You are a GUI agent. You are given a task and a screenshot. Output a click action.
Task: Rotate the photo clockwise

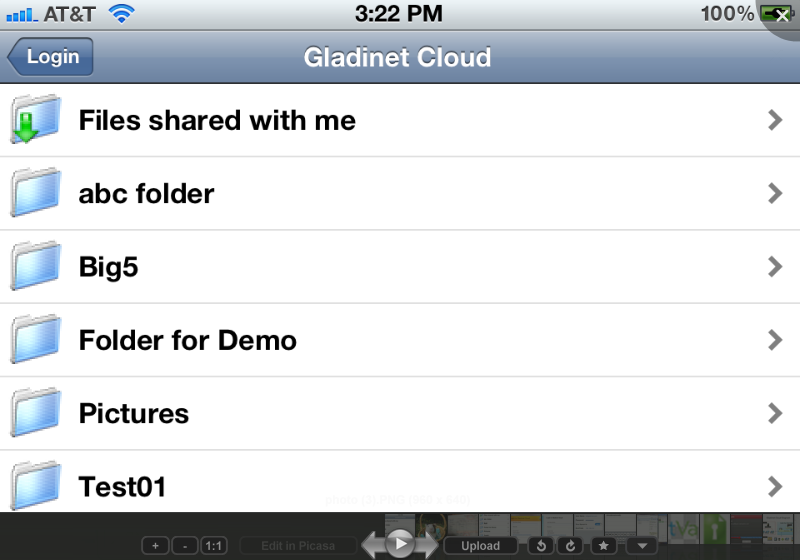(570, 546)
